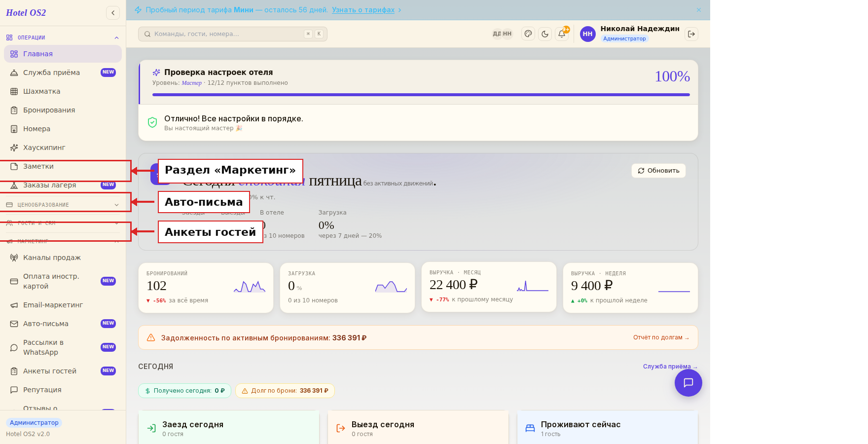Open Каналы продаж broadcast icon

(x=14, y=258)
